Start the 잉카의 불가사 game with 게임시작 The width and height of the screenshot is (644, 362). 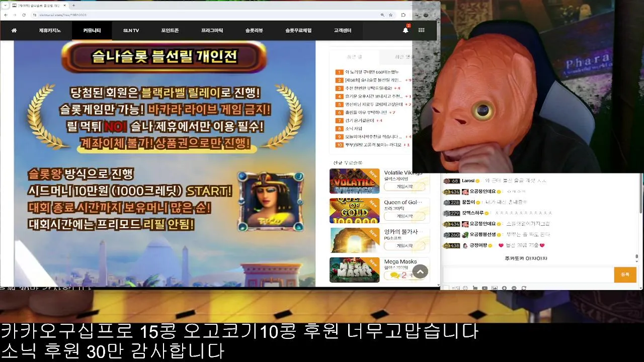[404, 246]
